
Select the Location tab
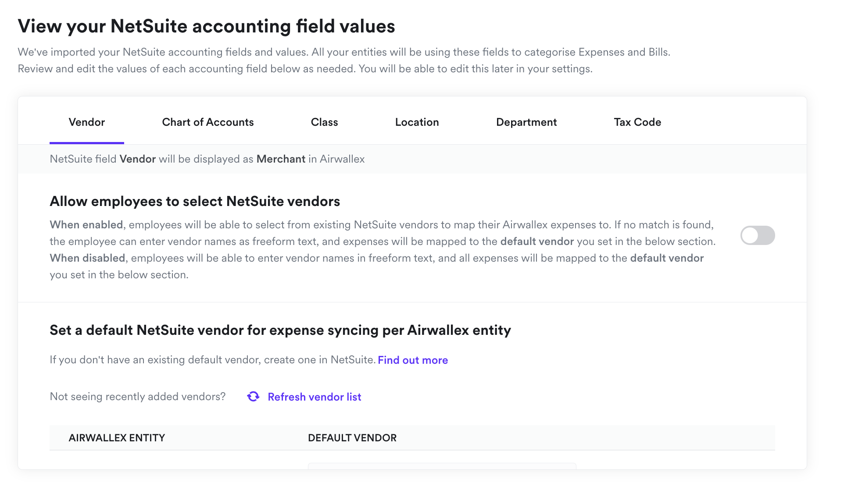coord(417,122)
